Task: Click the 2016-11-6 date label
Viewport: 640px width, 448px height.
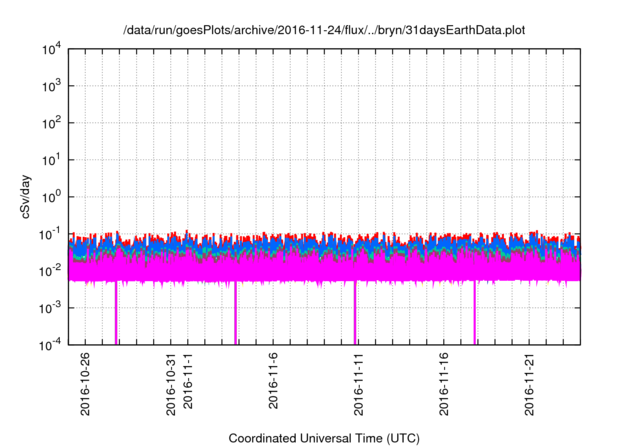Action: (273, 381)
